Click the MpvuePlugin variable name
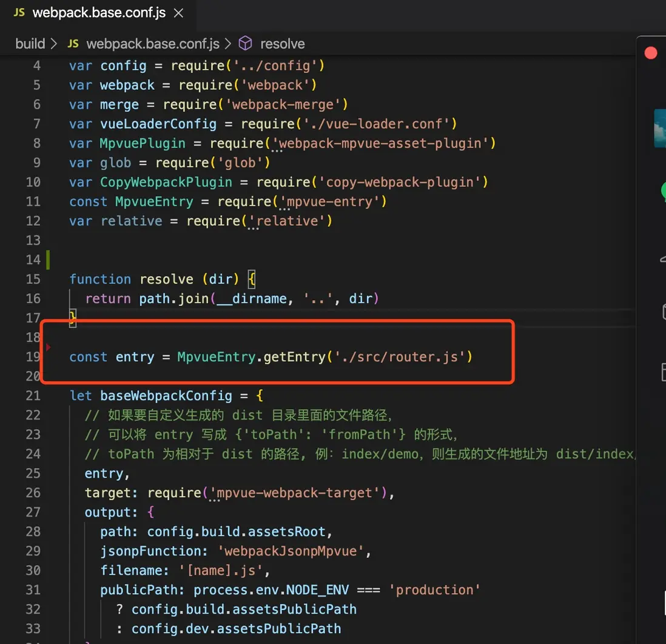666x644 pixels. tap(143, 144)
